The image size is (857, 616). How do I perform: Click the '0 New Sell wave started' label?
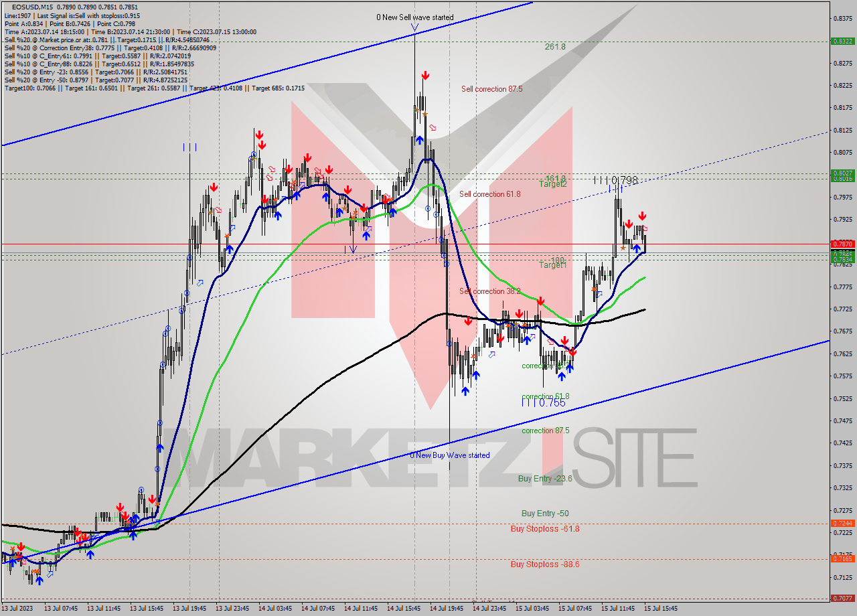[414, 17]
